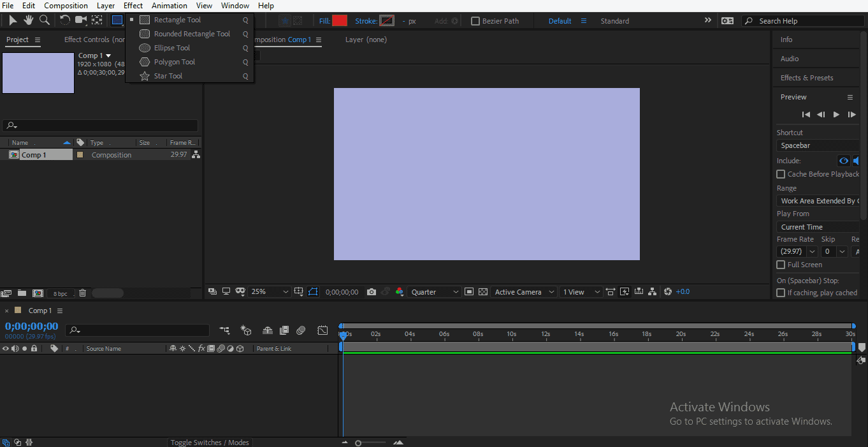Play the preview
Image resolution: width=868 pixels, height=447 pixels.
pos(836,114)
